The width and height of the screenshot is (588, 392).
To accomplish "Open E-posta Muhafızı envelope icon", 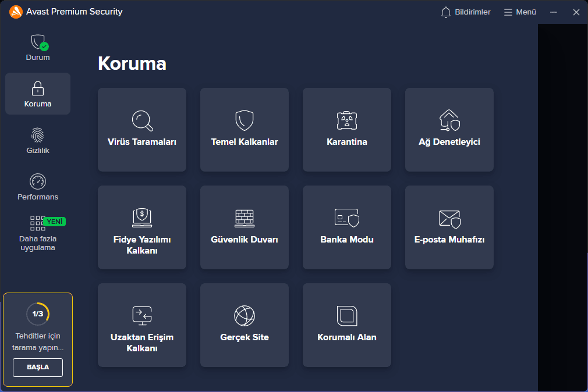I will pos(449,219).
